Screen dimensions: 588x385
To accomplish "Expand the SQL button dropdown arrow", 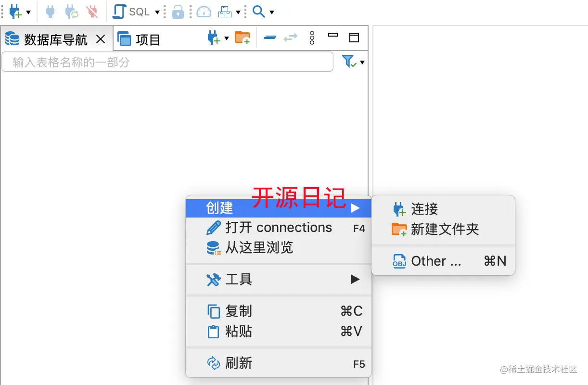I will tap(157, 12).
